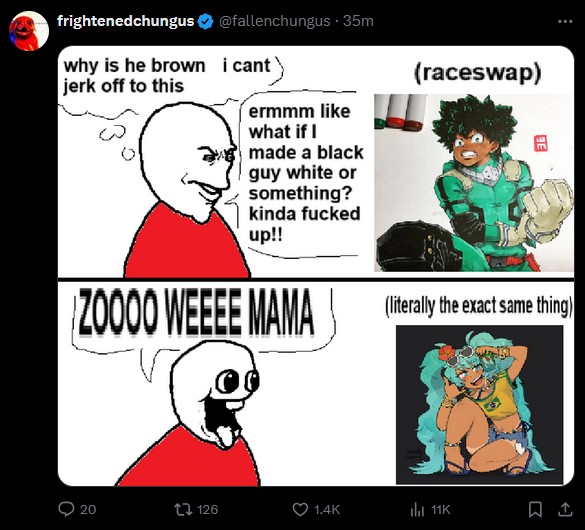
Task: Open the three-dot more options menu
Action: click(565, 22)
